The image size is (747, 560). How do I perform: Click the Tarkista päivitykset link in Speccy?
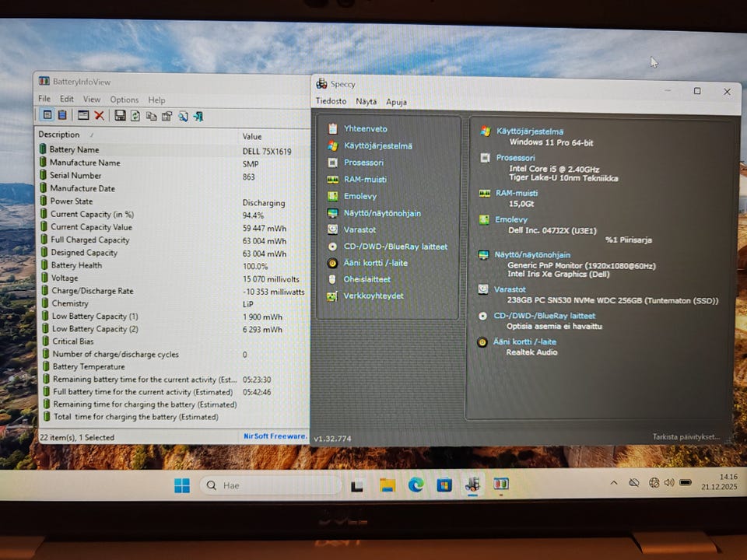pyautogui.click(x=686, y=436)
